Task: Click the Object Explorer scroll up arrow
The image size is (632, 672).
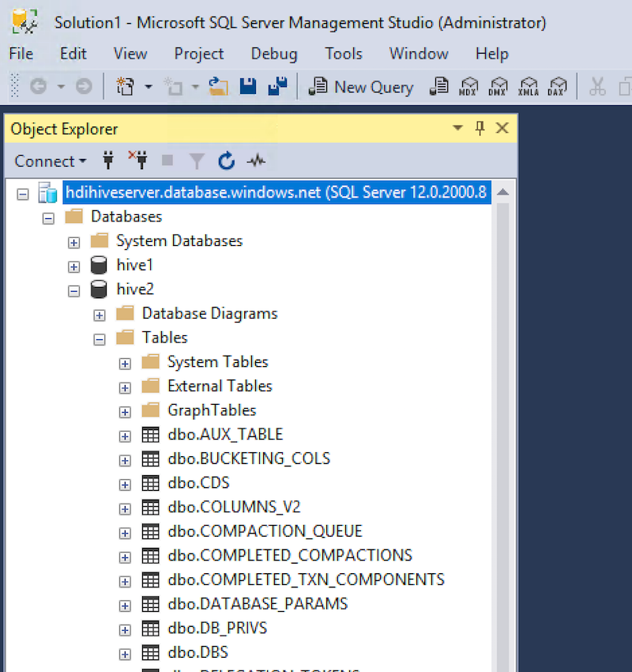Action: click(x=503, y=192)
